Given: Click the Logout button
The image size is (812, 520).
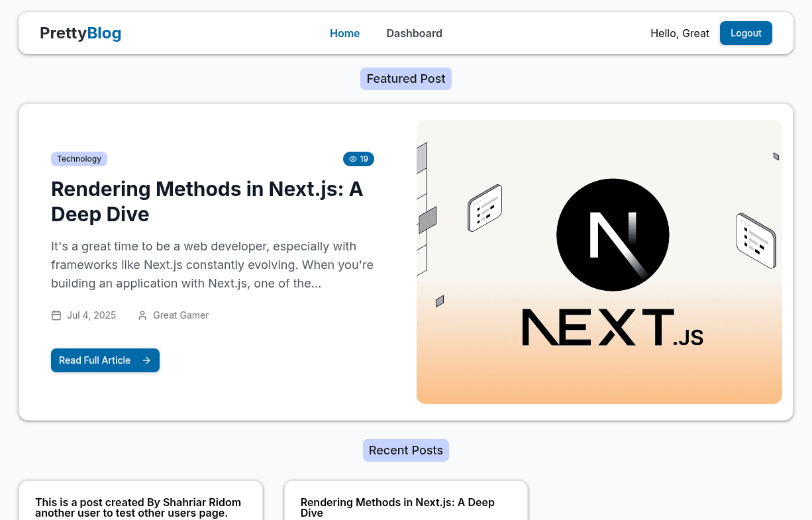Looking at the screenshot, I should coord(746,32).
